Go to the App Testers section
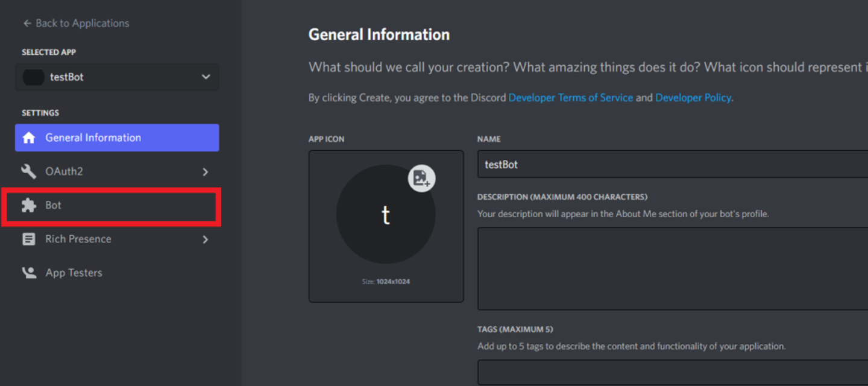 (74, 273)
